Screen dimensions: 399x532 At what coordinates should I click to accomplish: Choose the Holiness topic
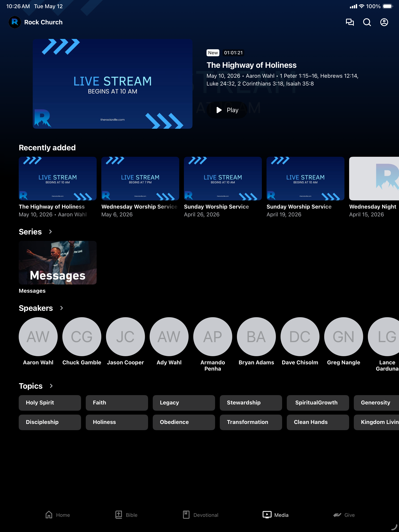coord(117,422)
